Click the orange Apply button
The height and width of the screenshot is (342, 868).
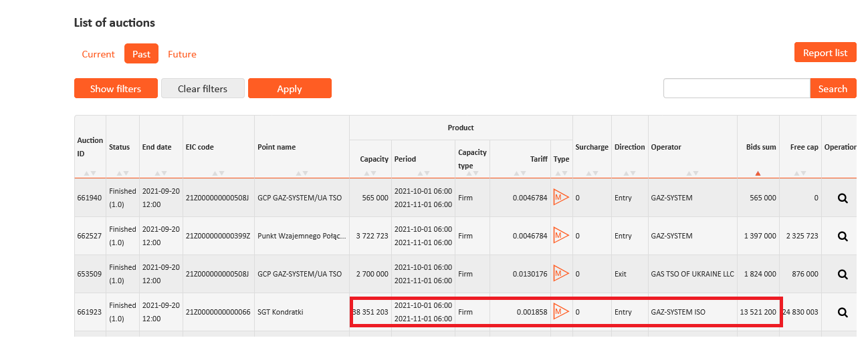click(290, 89)
